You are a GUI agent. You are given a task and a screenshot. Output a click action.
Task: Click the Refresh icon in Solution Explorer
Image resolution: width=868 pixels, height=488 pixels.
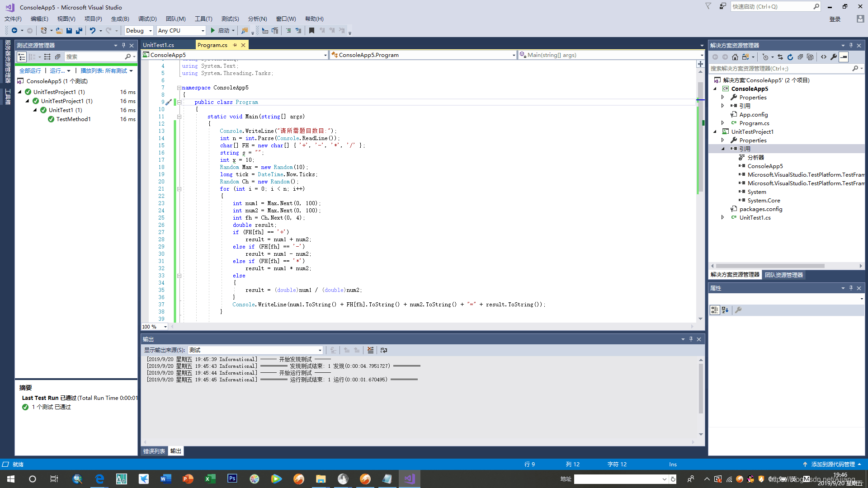tap(790, 57)
